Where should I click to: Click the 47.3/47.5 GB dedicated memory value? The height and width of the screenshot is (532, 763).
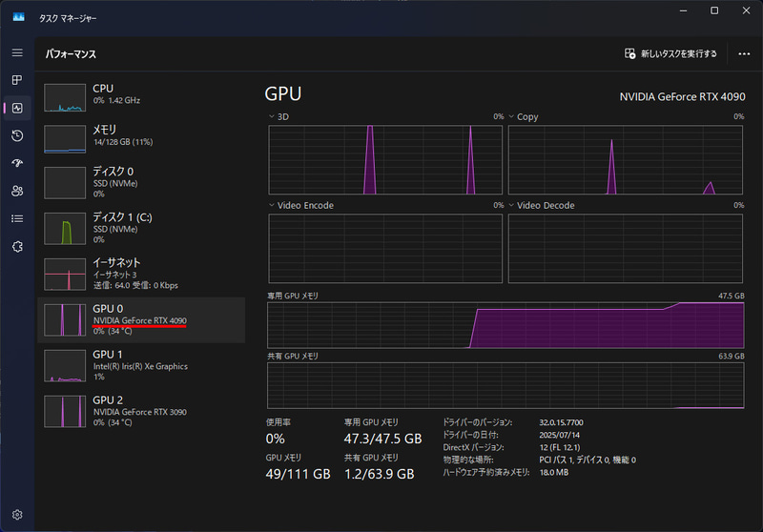click(383, 439)
